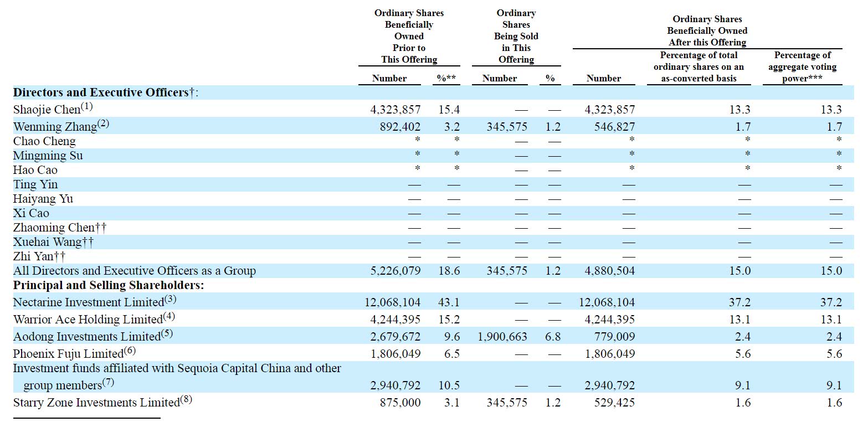Screen dimensions: 868x427
Task: Select the name Ting Yin
Action: tap(35, 184)
